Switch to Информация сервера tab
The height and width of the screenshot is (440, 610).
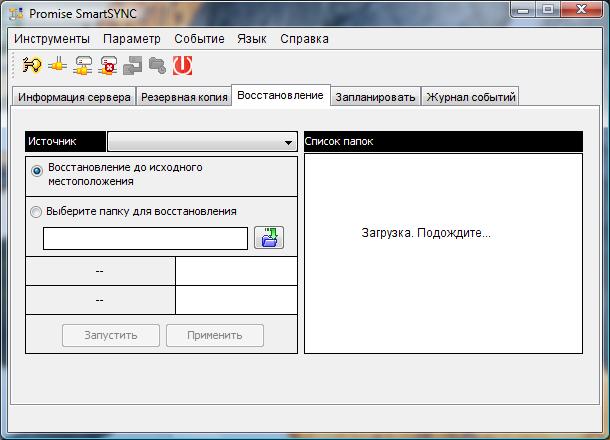click(x=74, y=97)
